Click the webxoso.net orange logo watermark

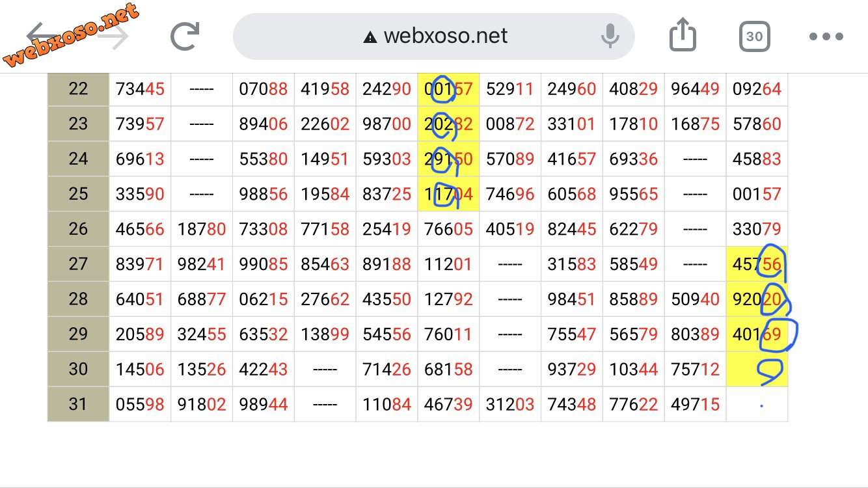pyautogui.click(x=71, y=36)
